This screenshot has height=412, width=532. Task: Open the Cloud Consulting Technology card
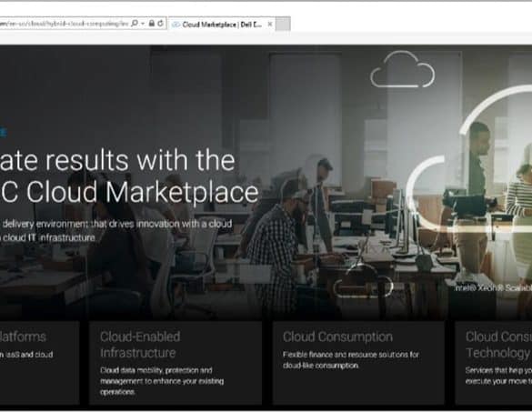point(494,363)
